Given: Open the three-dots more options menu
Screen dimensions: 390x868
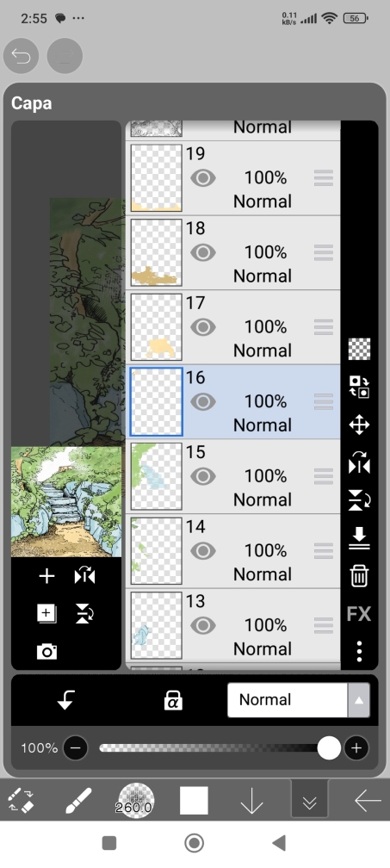Looking at the screenshot, I should point(359,651).
